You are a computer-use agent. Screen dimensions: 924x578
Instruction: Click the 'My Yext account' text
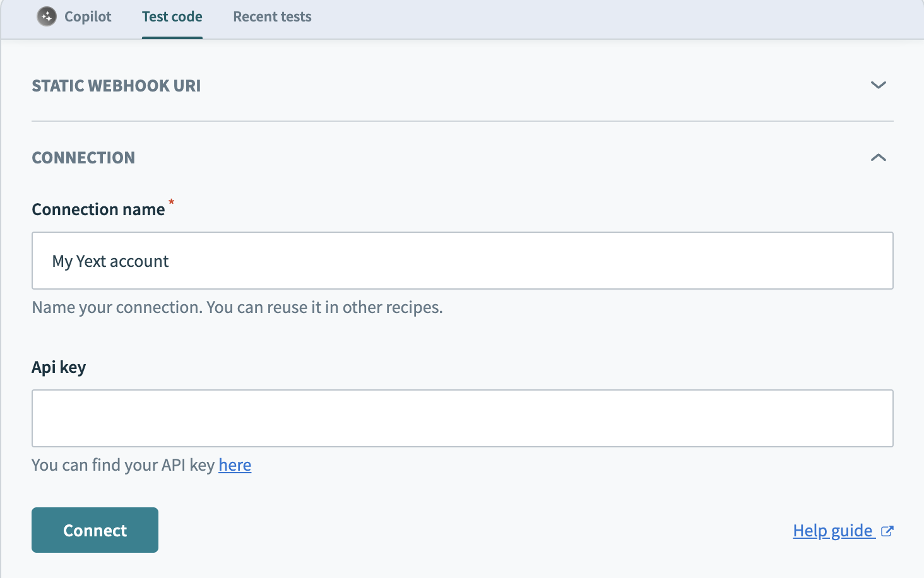tap(110, 261)
